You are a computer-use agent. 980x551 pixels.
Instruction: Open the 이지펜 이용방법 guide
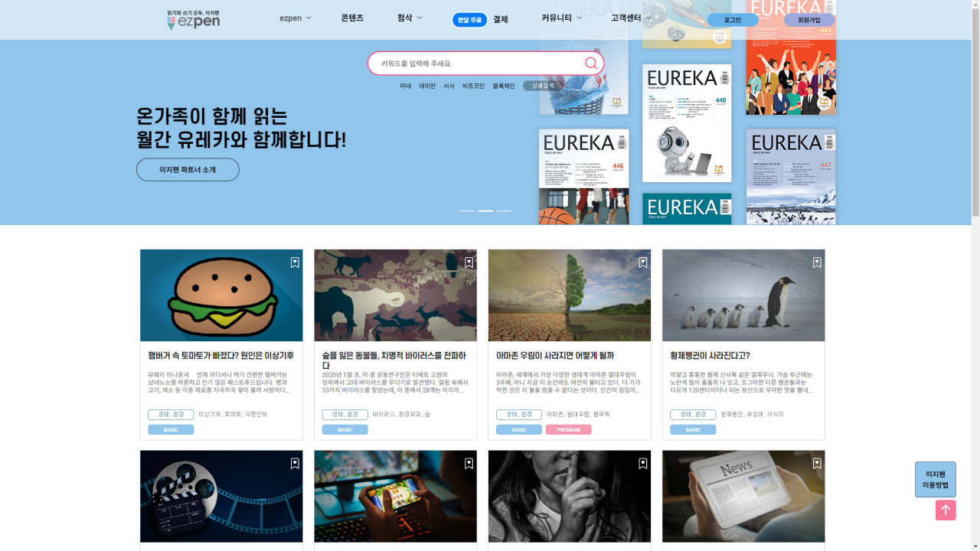pyautogui.click(x=936, y=480)
